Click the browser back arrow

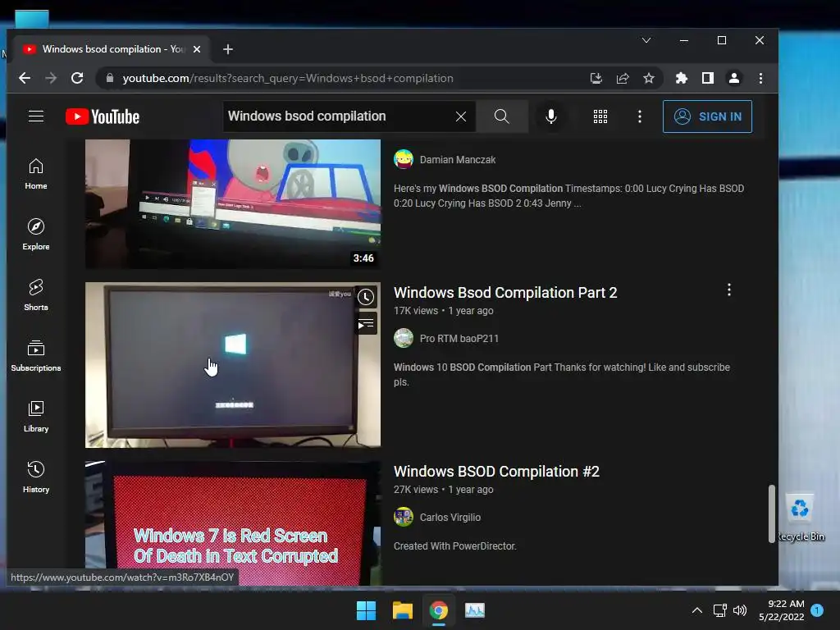[x=25, y=78]
